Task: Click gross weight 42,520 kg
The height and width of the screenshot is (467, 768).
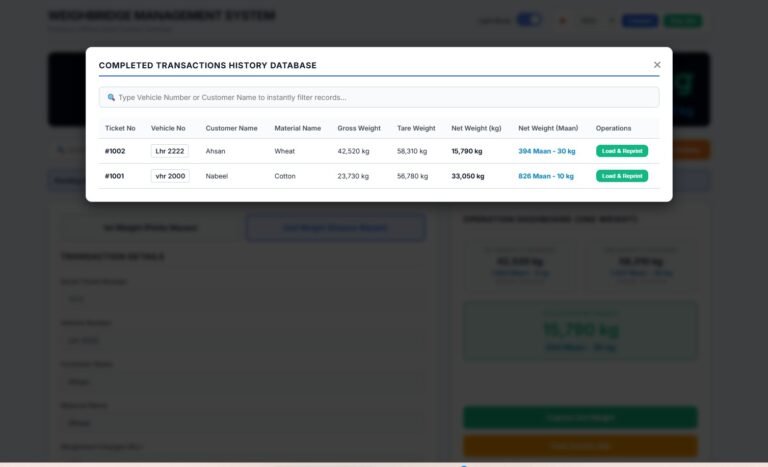Action: pos(353,151)
